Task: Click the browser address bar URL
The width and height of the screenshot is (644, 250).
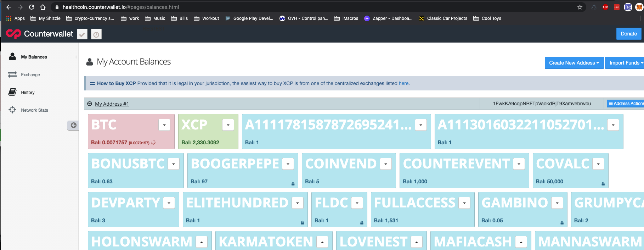Action: 121,7
